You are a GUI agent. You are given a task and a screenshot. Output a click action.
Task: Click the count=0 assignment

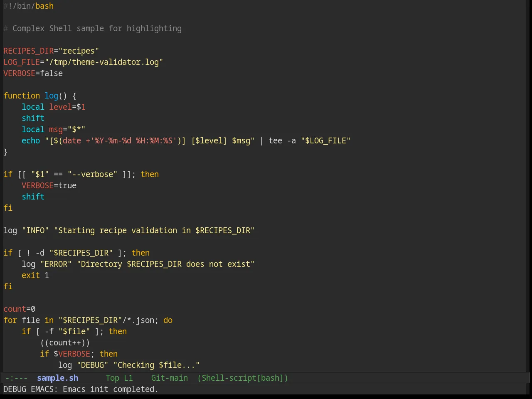pyautogui.click(x=20, y=309)
